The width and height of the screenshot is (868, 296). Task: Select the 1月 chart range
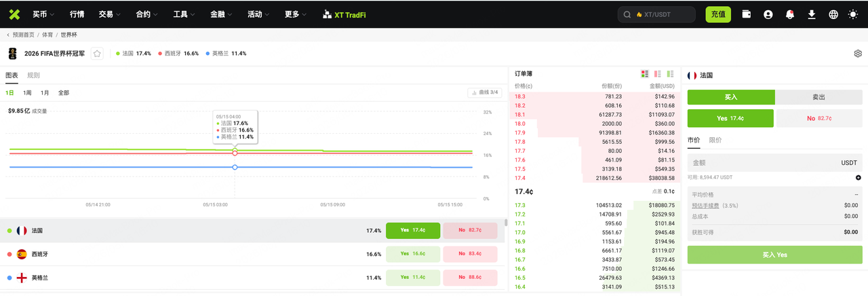(45, 93)
